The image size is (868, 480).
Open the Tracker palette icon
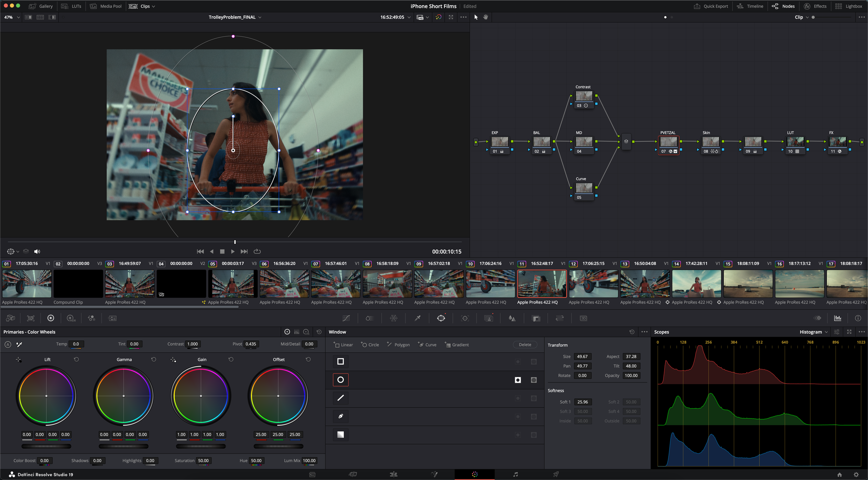tap(465, 318)
